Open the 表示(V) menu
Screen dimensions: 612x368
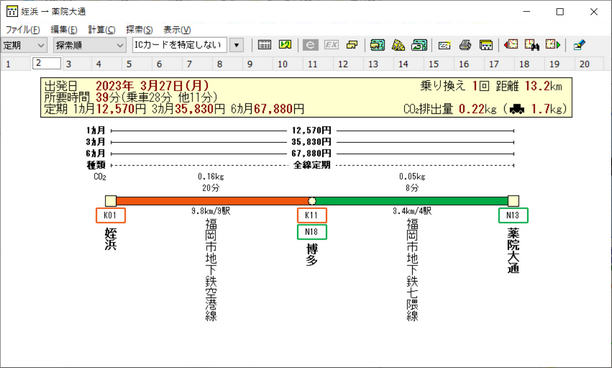177,30
